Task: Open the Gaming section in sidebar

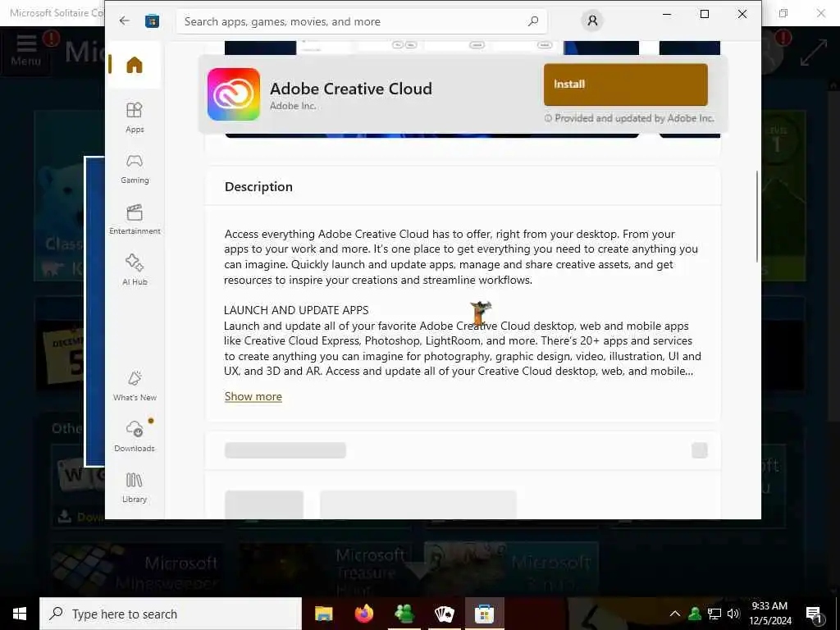Action: click(135, 169)
